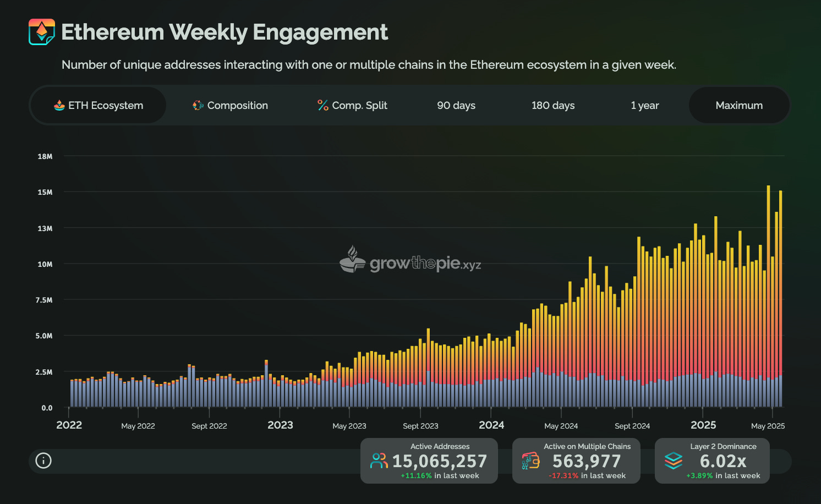Viewport: 821px width, 504px height.
Task: Switch to the Comp. Split view
Action: 352,105
